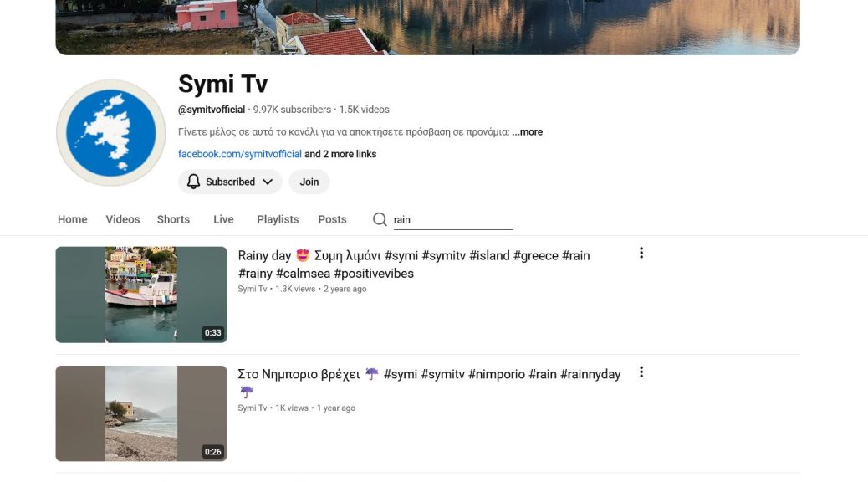This screenshot has width=868, height=482.
Task: Expand channel description with ...more
Action: [x=528, y=132]
